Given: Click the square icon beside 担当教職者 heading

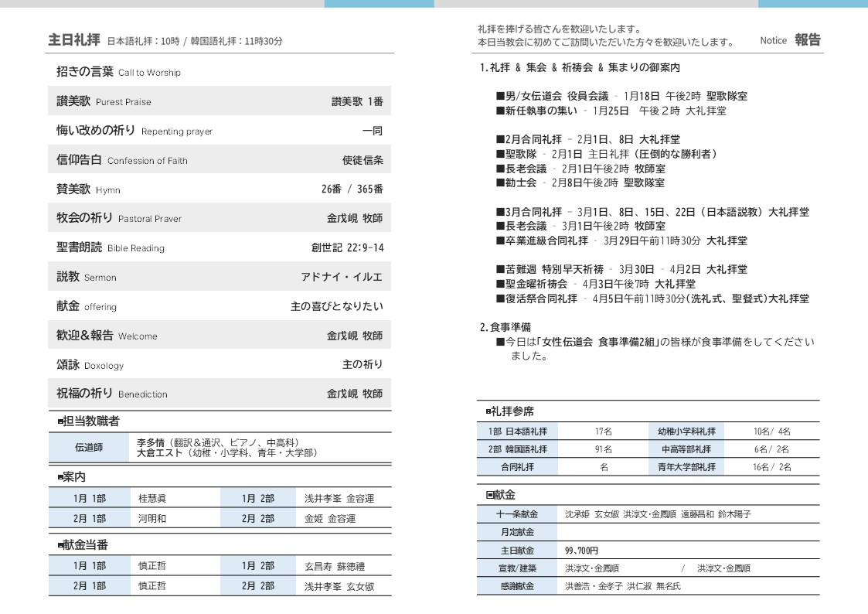Looking at the screenshot, I should (x=60, y=421).
